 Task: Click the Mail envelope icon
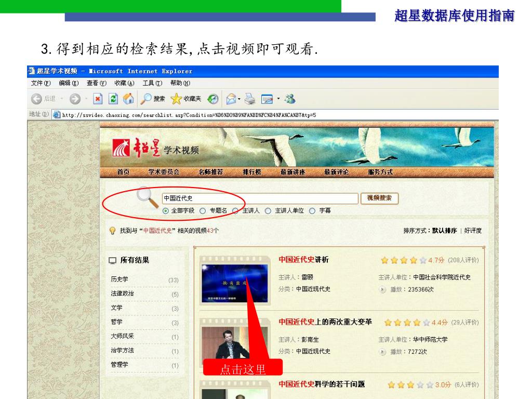point(231,99)
